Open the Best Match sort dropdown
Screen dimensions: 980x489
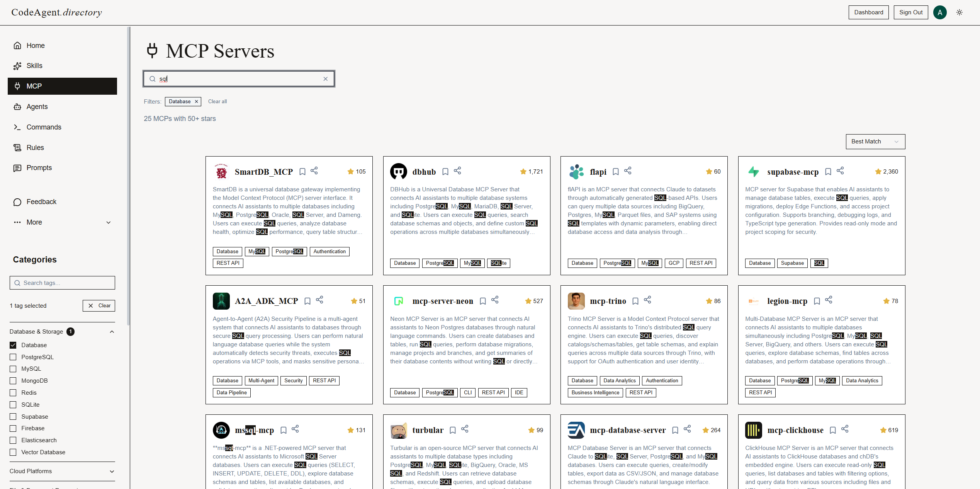pyautogui.click(x=875, y=141)
